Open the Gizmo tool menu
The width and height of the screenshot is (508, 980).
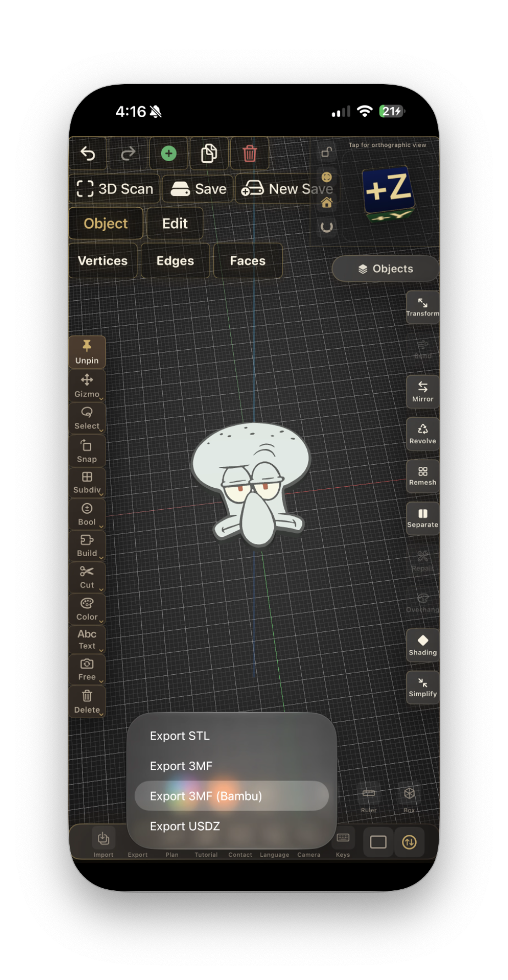pyautogui.click(x=87, y=386)
